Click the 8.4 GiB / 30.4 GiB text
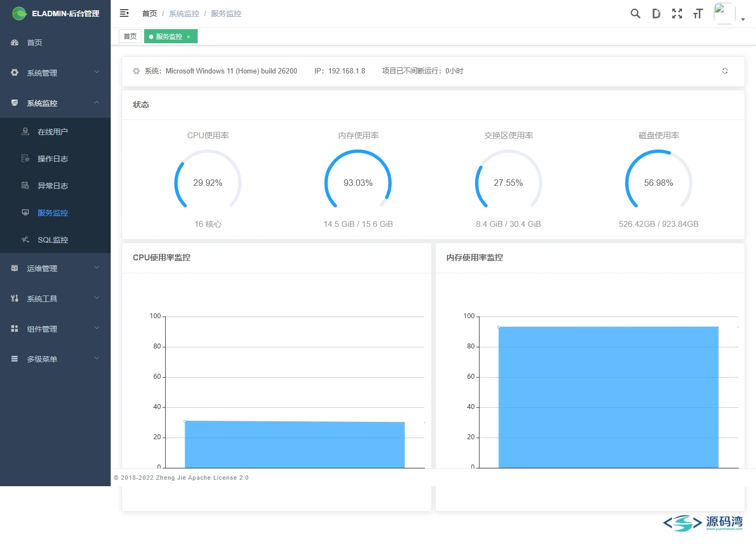Image resolution: width=756 pixels, height=544 pixels. click(x=508, y=224)
